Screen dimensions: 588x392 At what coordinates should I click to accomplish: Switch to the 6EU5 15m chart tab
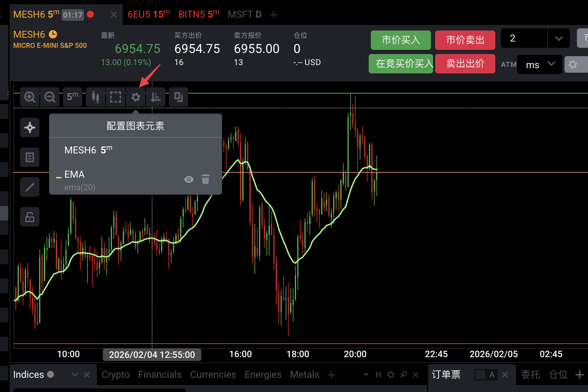click(149, 15)
